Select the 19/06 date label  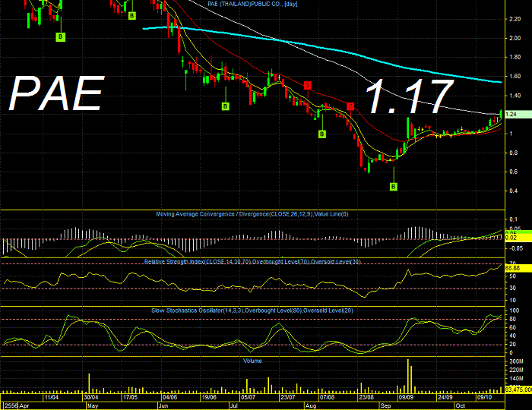[x=209, y=397]
